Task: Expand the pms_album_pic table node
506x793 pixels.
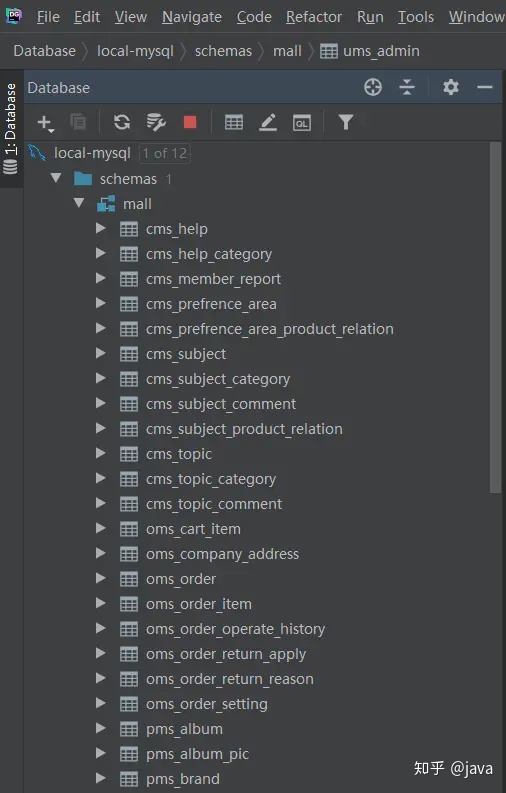Action: coord(101,753)
